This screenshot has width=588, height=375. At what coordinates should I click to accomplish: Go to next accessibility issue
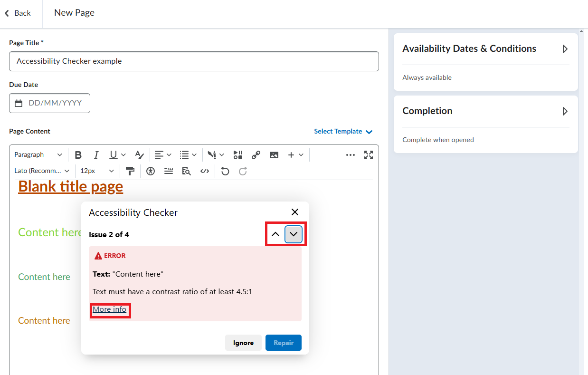(x=294, y=234)
